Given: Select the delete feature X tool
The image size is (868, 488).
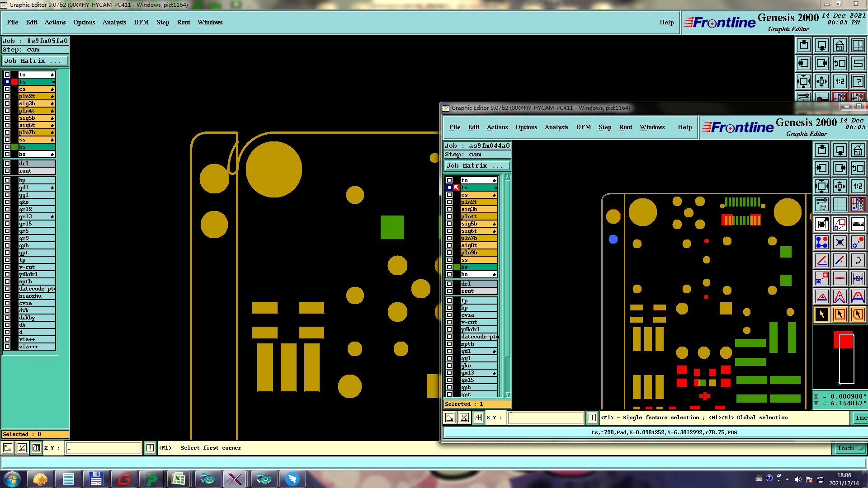Looking at the screenshot, I should 840,242.
